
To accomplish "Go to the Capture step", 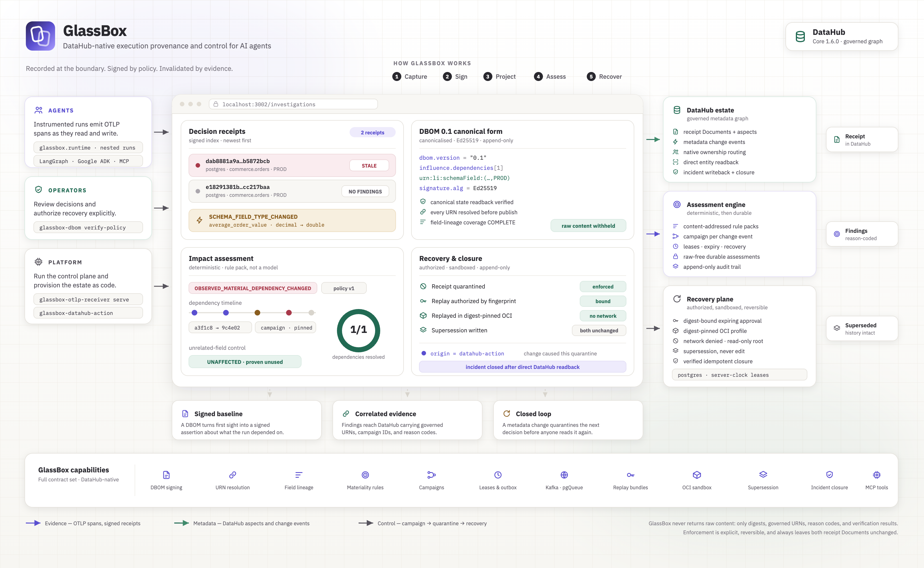I will point(410,77).
